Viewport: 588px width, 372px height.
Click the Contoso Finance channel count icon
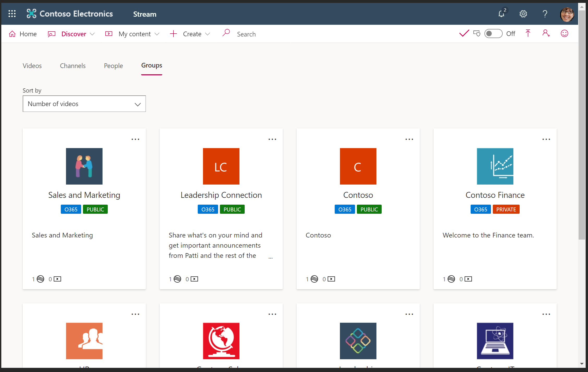(451, 279)
